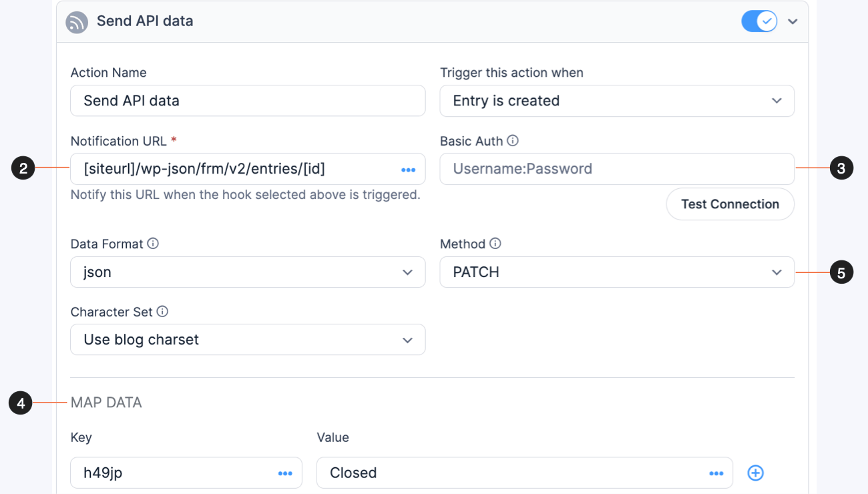The height and width of the screenshot is (494, 868).
Task: Open field options for Key h49jp
Action: tap(284, 473)
